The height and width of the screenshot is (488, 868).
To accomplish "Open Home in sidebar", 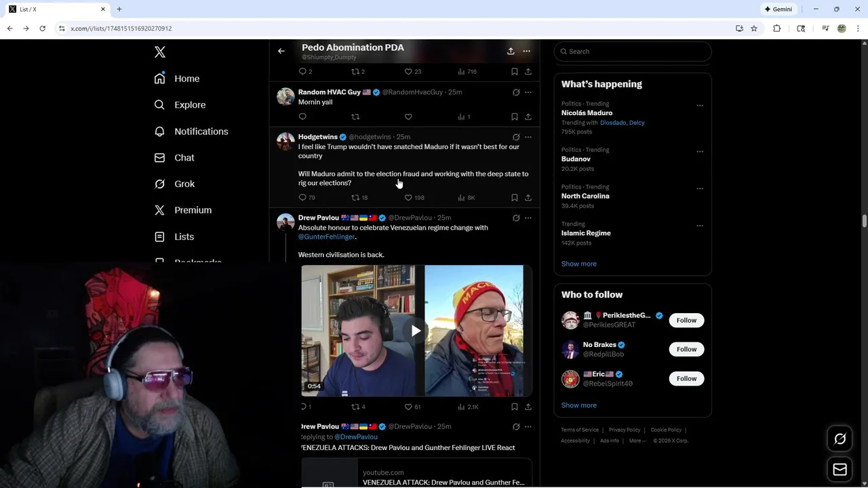I will click(x=176, y=79).
